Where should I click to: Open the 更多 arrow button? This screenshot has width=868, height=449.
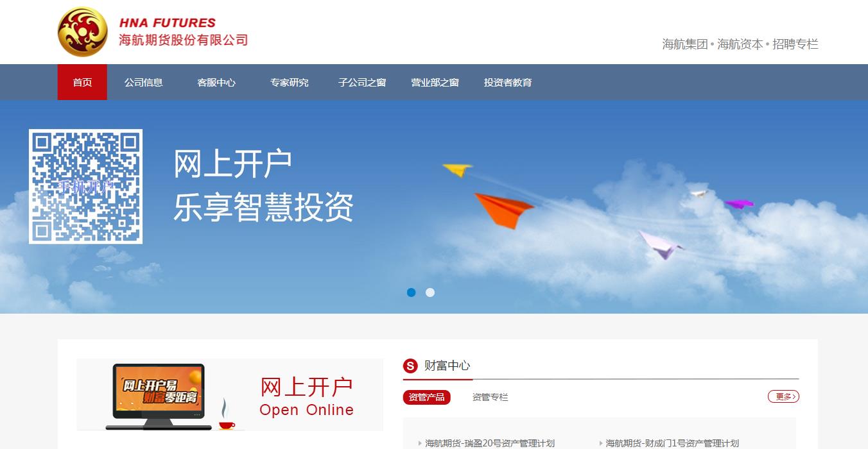click(x=783, y=396)
